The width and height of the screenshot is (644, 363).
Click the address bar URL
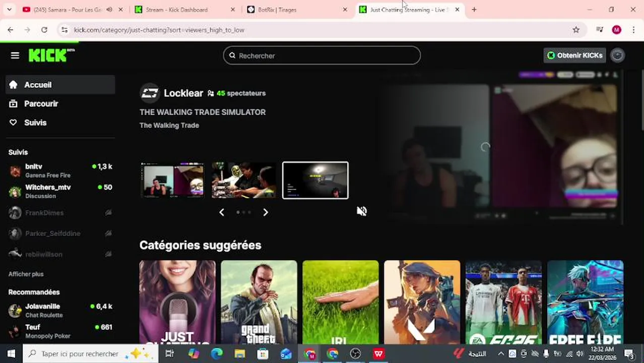point(159,30)
